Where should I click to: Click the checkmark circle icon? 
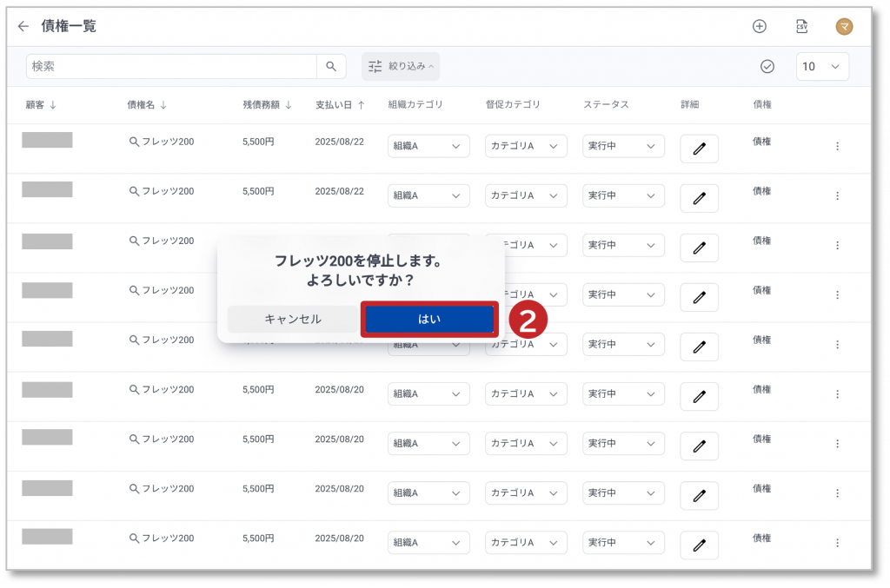click(x=767, y=66)
